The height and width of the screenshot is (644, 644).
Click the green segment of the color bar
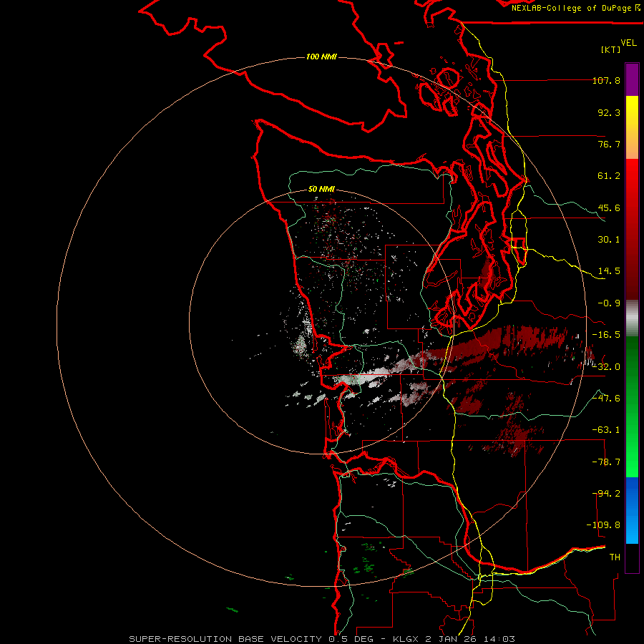632,406
